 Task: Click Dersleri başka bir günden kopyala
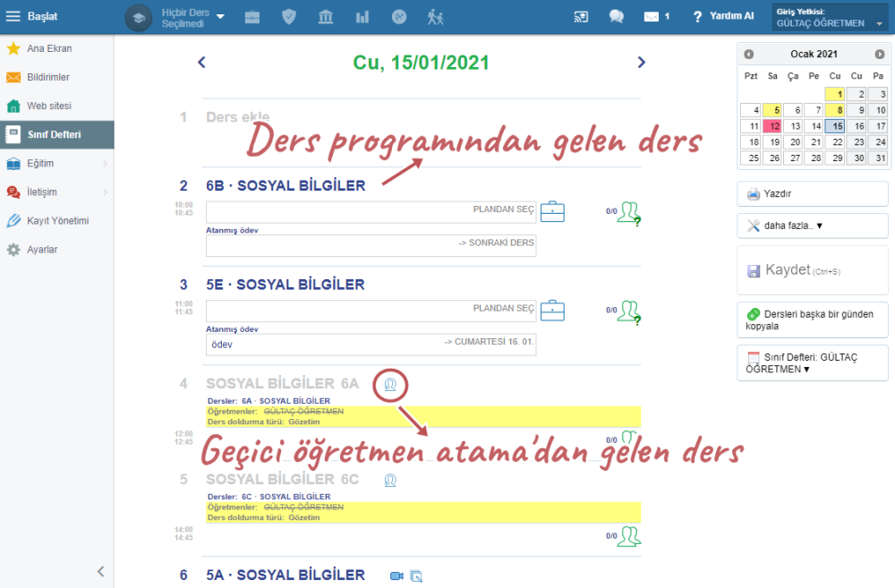[813, 320]
